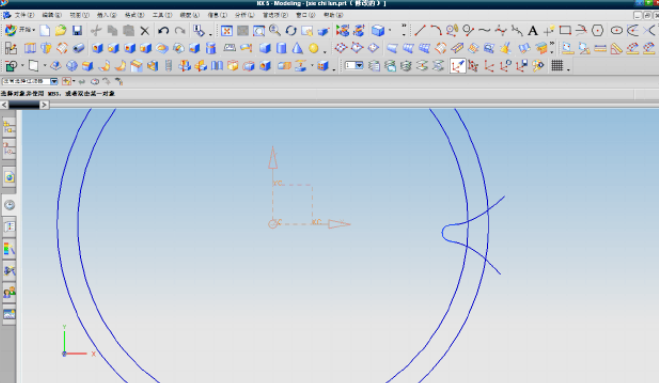Click the horizontal scrollbar right arrow
This screenshot has height=383, width=659.
(44, 105)
